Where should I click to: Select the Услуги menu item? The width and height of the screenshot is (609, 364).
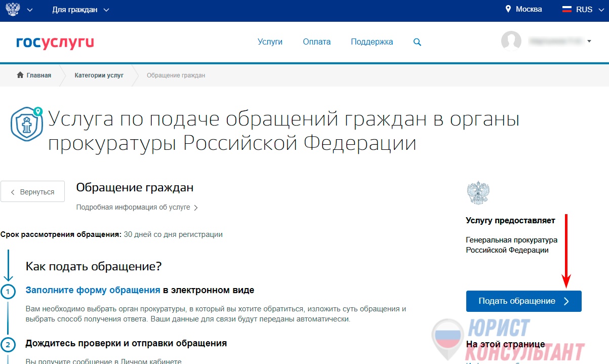tap(270, 42)
